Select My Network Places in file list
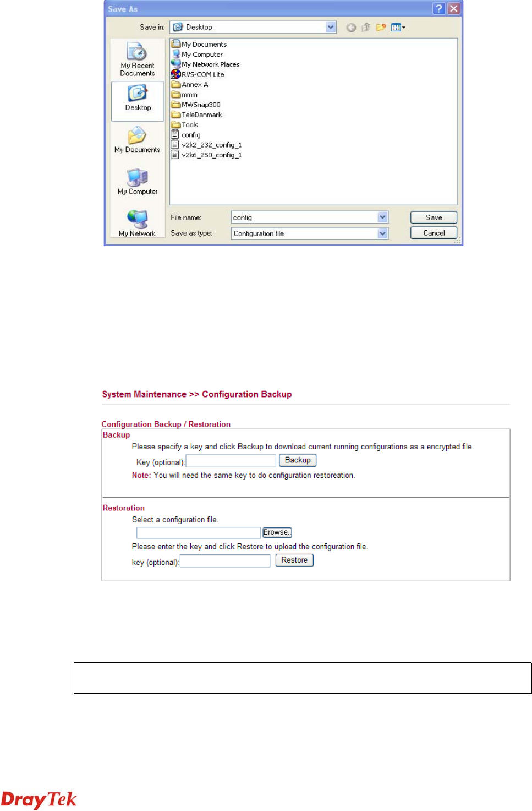Viewport: 532px width, 811px height. 206,64
